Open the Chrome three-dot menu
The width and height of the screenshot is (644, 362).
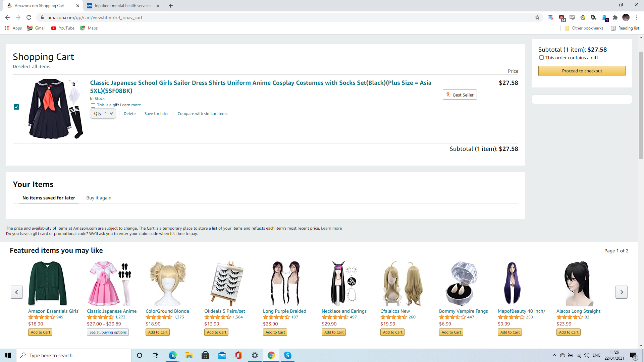[637, 17]
